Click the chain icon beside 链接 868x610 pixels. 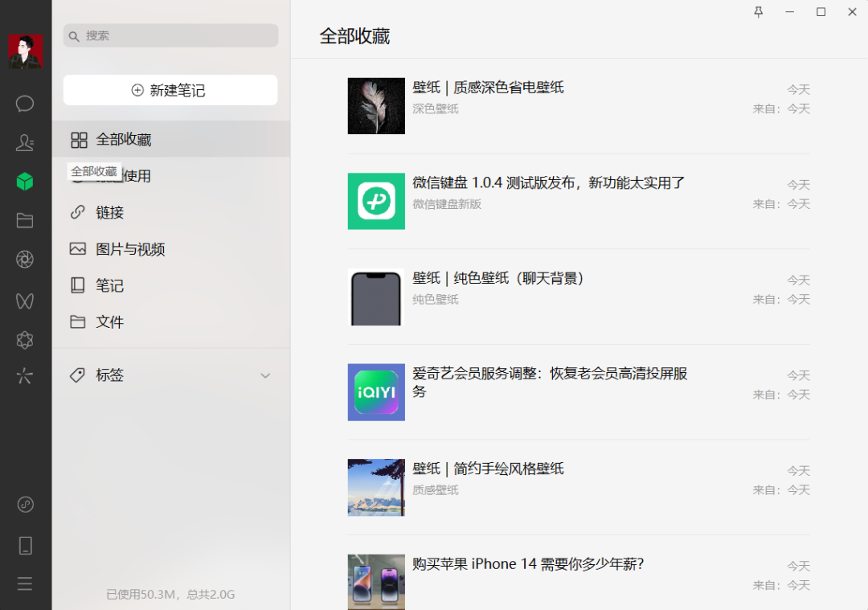77,212
